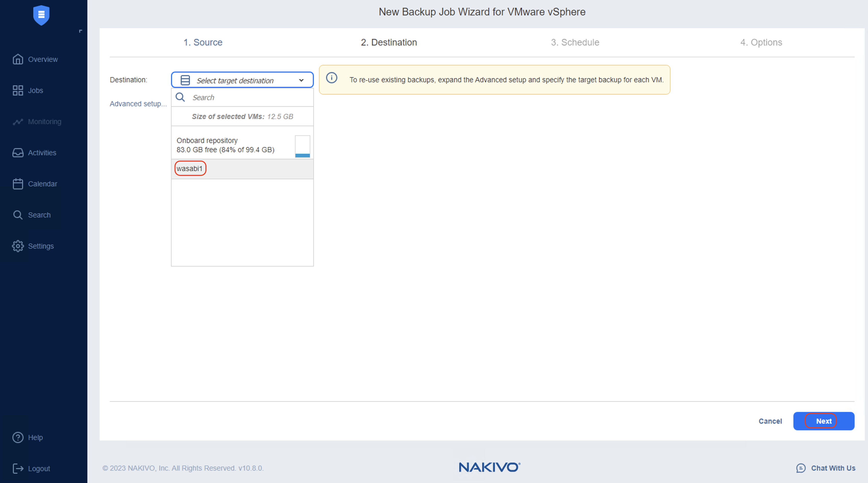Choose the wasabi1 destination
Screen dimensions: 868x483
242,168
